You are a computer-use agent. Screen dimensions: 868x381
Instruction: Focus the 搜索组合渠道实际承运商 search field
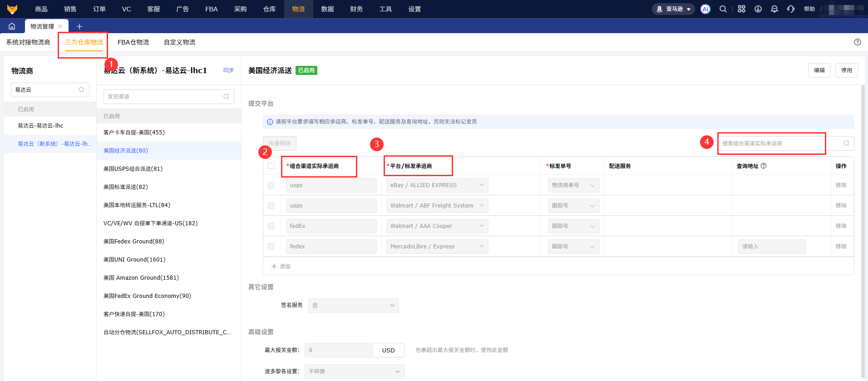(786, 143)
